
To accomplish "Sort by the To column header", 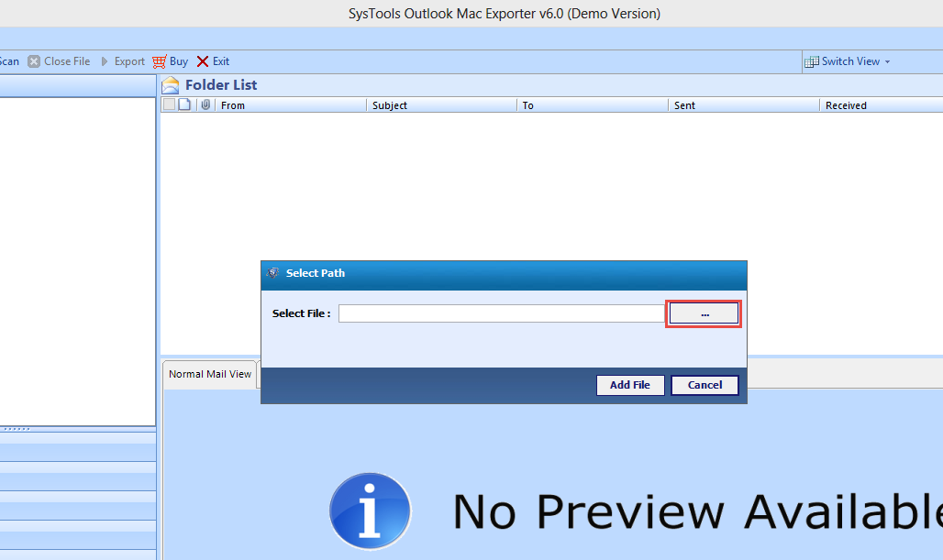I will pyautogui.click(x=593, y=105).
